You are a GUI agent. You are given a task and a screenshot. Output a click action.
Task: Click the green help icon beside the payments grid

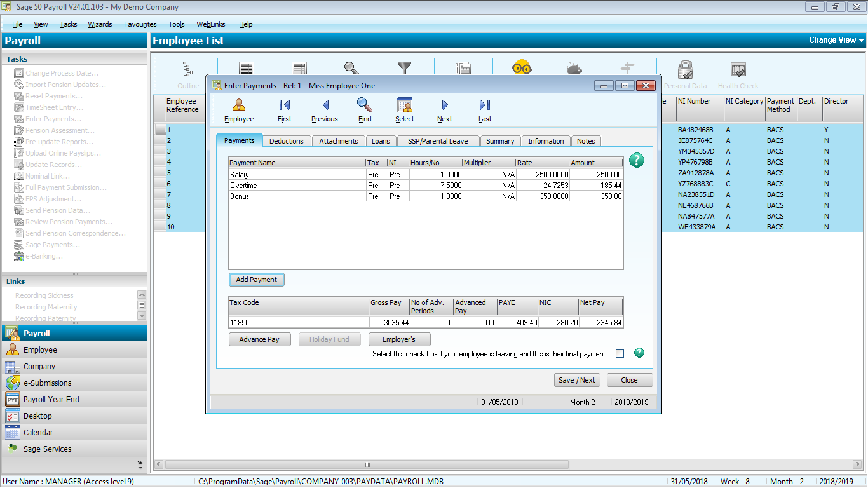coord(636,160)
